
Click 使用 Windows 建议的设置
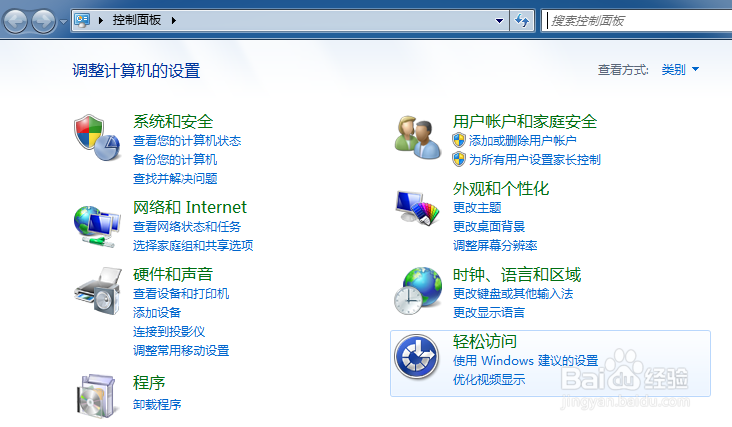(525, 361)
